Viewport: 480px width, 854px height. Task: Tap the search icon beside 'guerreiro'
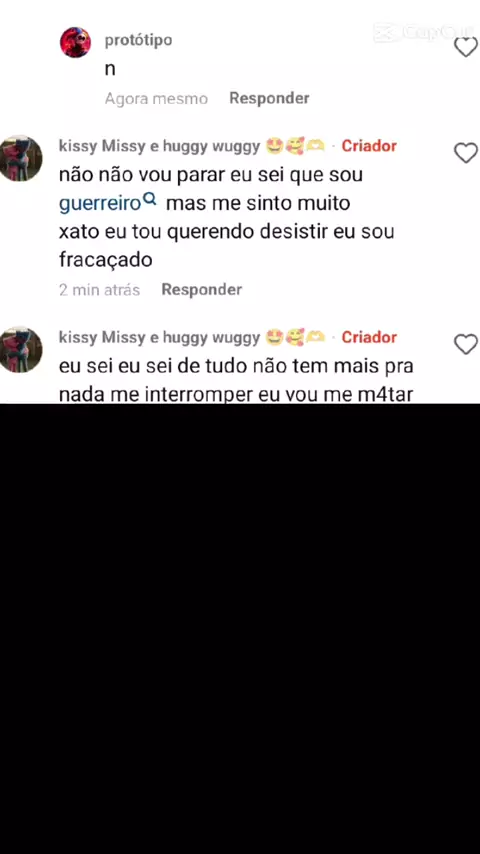tap(150, 200)
